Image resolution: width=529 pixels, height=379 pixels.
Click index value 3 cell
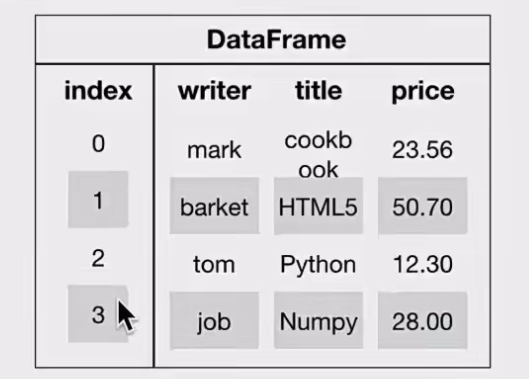[98, 314]
